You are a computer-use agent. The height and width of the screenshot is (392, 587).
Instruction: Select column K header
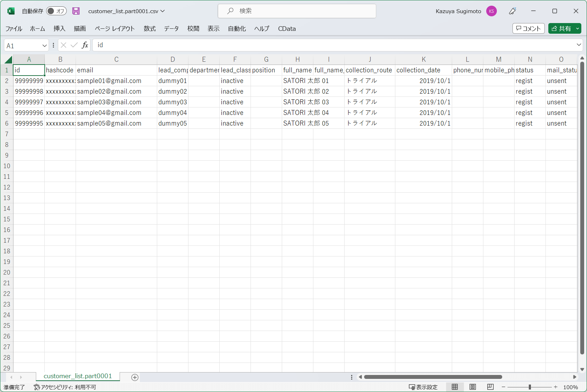click(x=423, y=59)
